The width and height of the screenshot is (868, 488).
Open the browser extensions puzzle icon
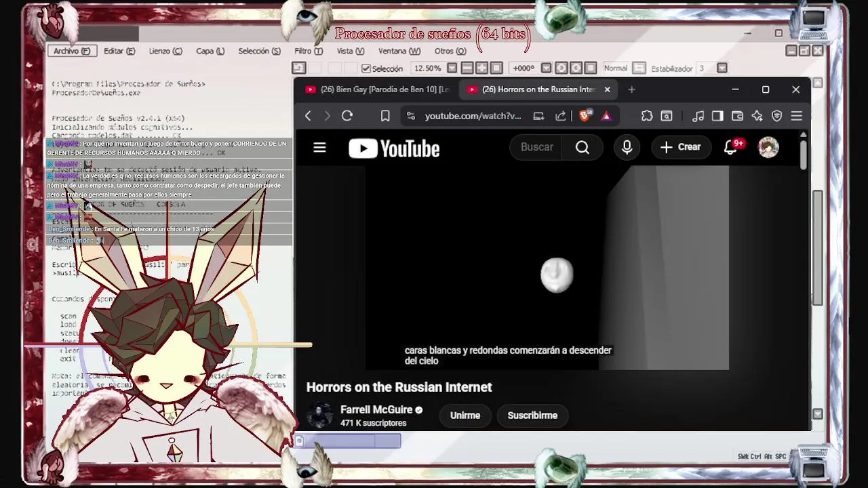click(647, 116)
